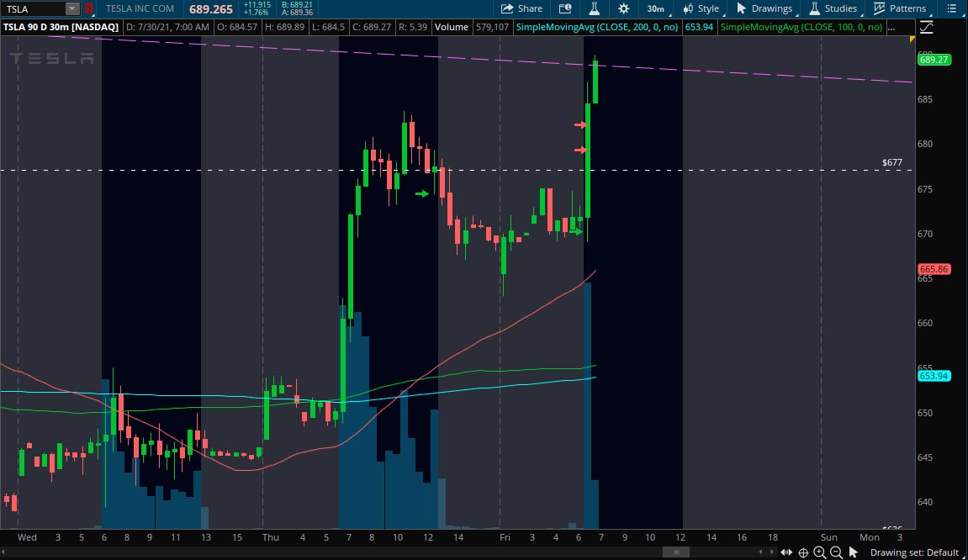
Task: Open the flask Edit Studies icon
Action: [594, 8]
